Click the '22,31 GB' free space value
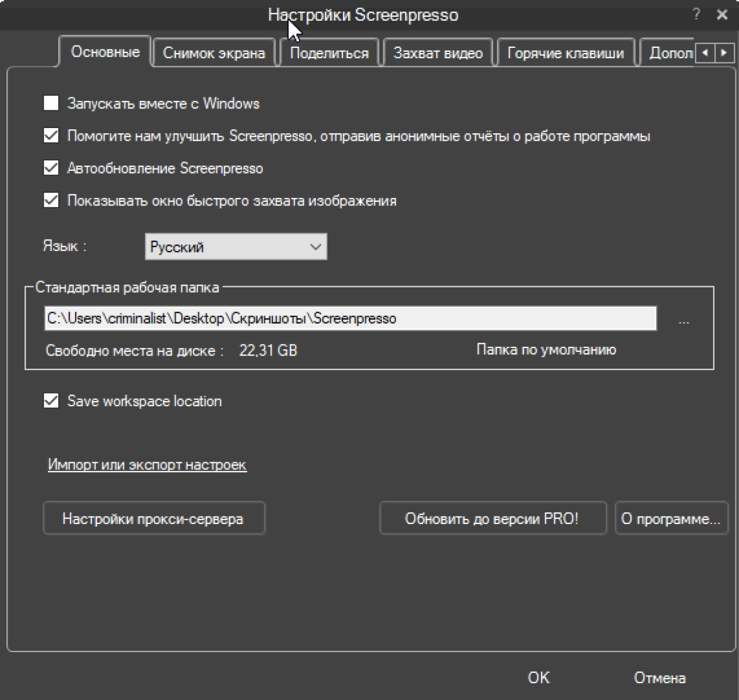Viewport: 739px width, 700px height. [268, 350]
